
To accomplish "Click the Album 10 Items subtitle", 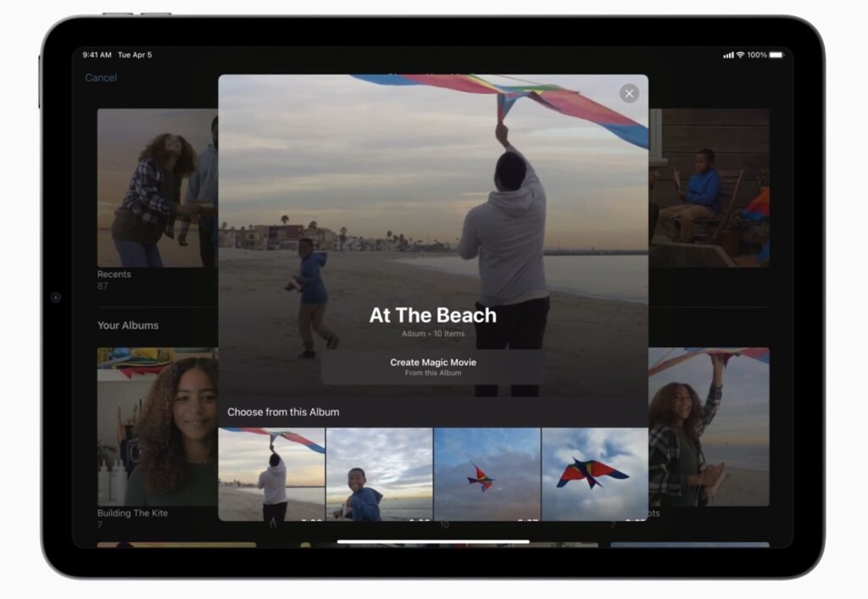I will pyautogui.click(x=433, y=334).
